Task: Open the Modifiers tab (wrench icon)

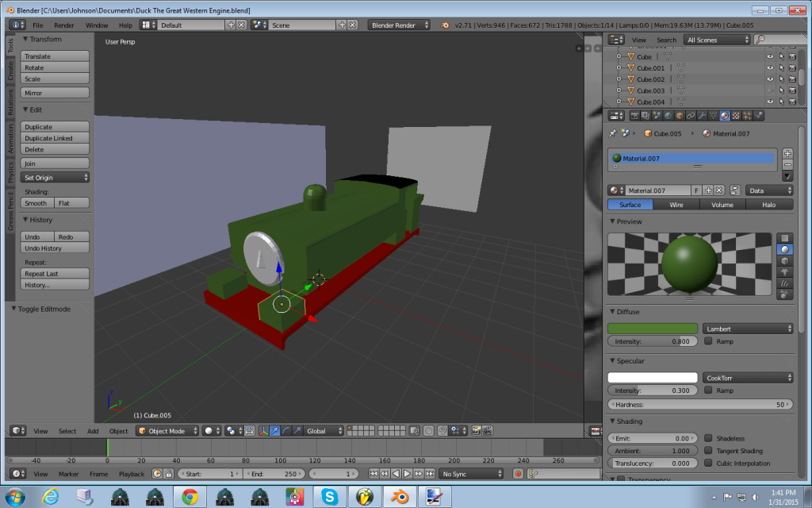Action: pos(703,116)
